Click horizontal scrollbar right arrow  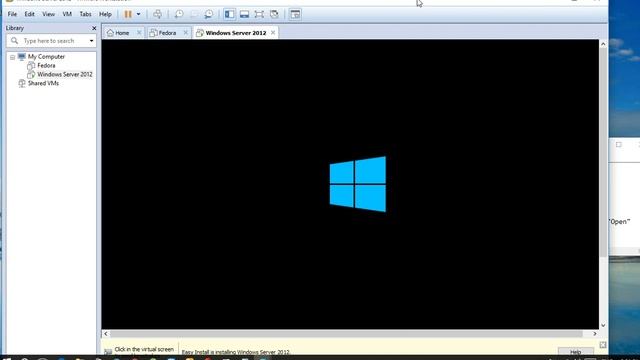[595, 333]
